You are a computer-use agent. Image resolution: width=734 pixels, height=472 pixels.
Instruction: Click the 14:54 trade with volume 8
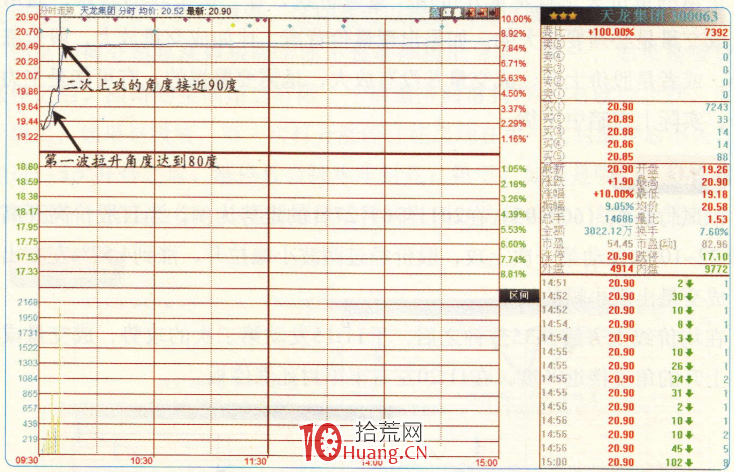point(635,324)
